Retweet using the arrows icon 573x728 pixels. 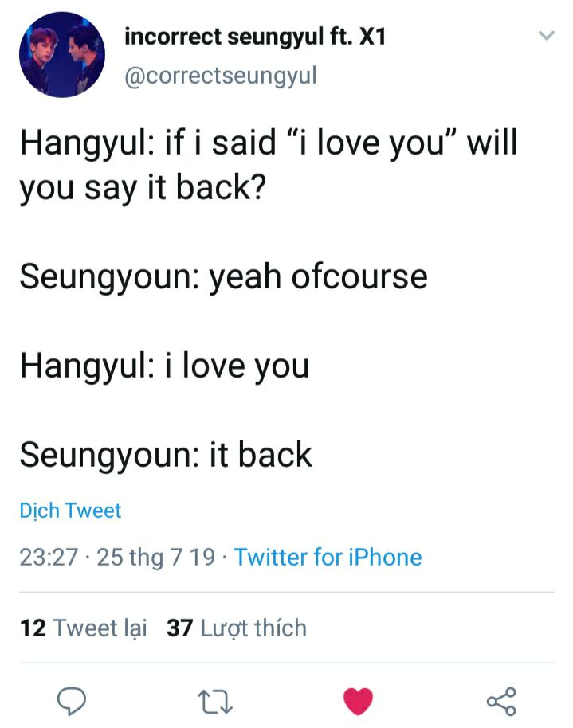(x=214, y=701)
